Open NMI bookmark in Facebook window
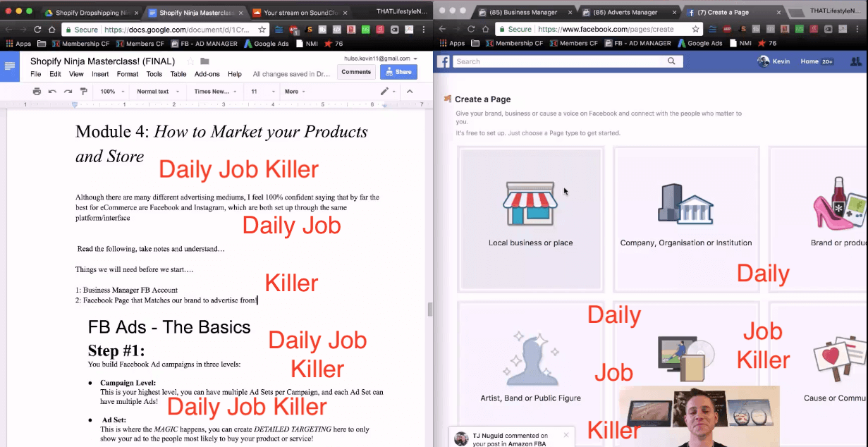 [x=740, y=44]
